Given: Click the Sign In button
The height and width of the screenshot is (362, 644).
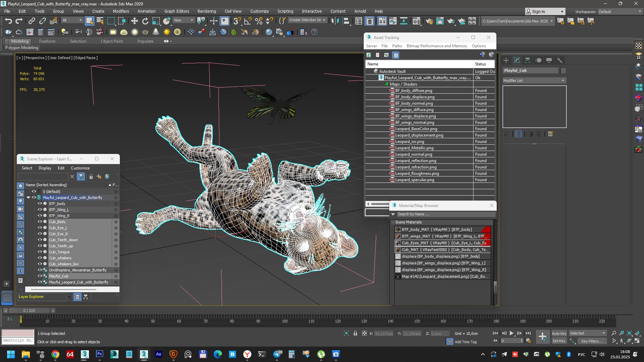Looking at the screenshot, I should (545, 11).
